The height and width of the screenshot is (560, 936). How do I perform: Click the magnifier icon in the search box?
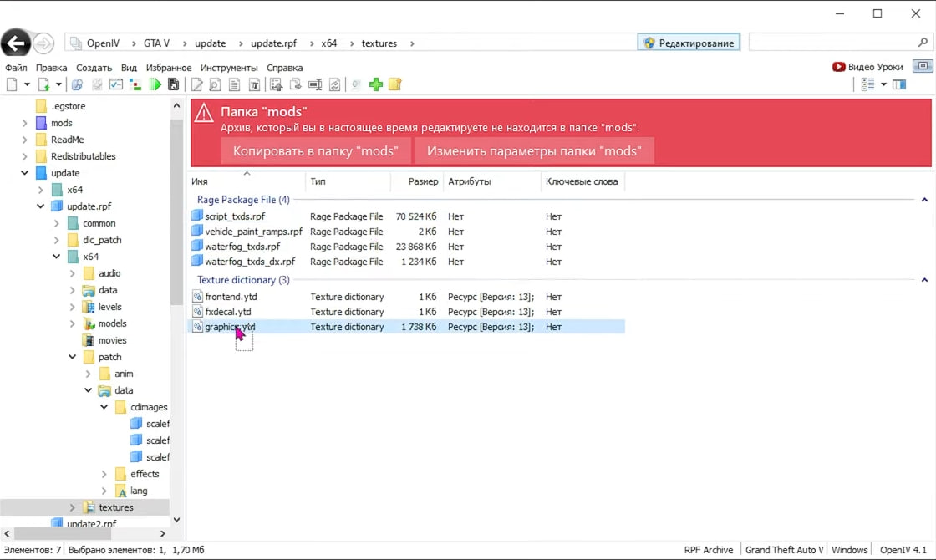(923, 43)
